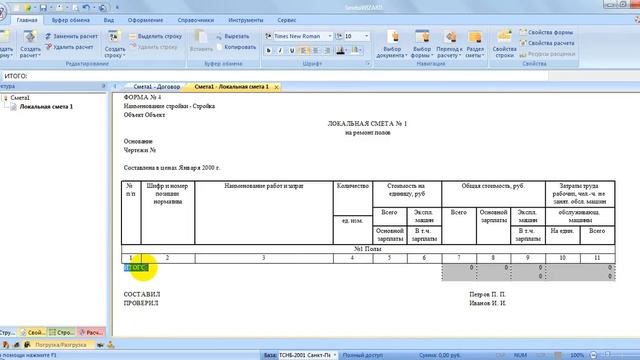Screen dimensions: 640x360
Task: Click the font color button
Action: point(340,51)
